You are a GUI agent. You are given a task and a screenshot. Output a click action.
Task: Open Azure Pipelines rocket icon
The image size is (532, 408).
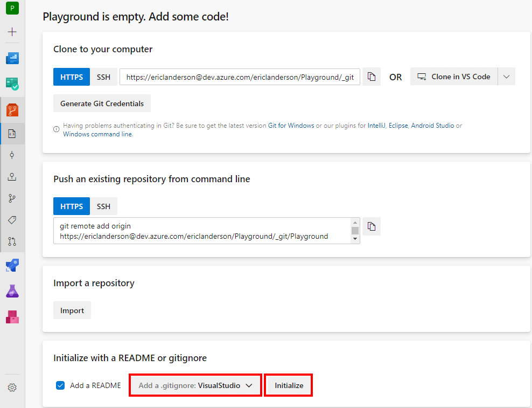(x=12, y=265)
